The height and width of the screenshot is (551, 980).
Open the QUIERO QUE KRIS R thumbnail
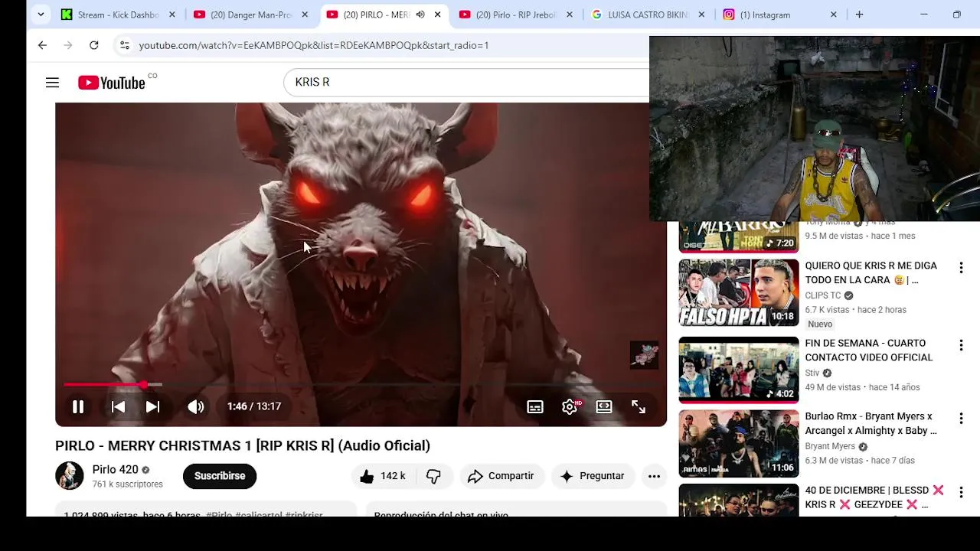(x=739, y=293)
